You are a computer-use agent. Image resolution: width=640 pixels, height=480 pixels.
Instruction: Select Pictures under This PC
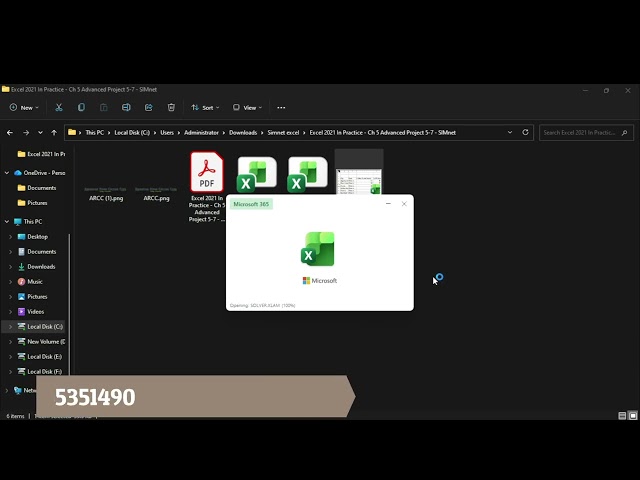point(33,297)
